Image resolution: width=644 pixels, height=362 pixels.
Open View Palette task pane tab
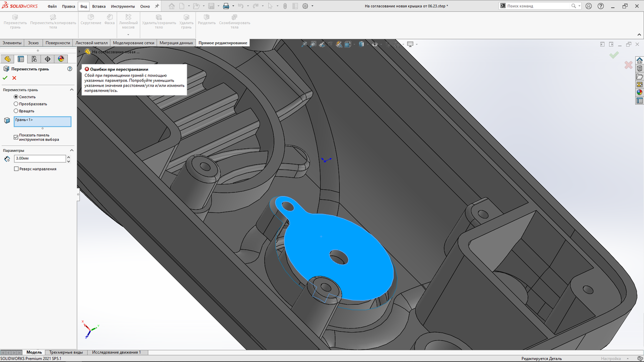tap(639, 84)
